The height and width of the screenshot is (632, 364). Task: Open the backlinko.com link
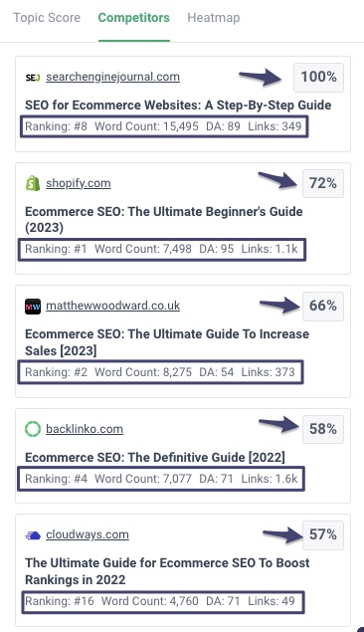pyautogui.click(x=85, y=428)
